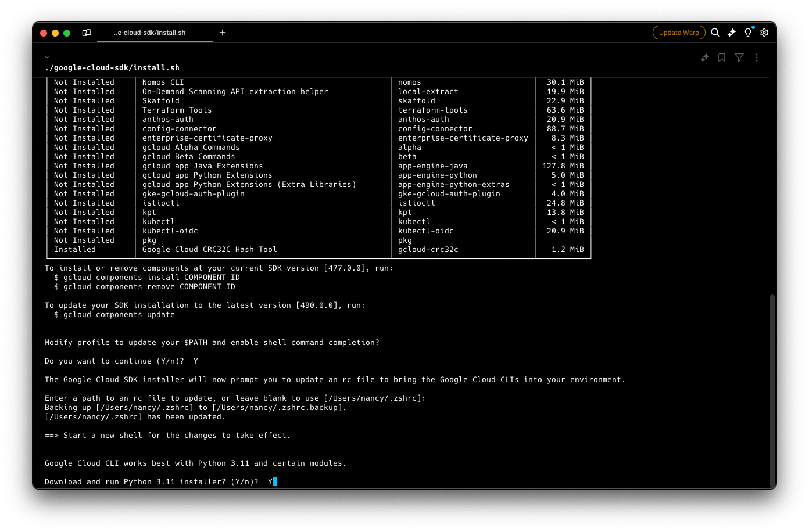This screenshot has width=809, height=532.
Task: Click 'istioctl' component ID cell
Action: coord(417,203)
